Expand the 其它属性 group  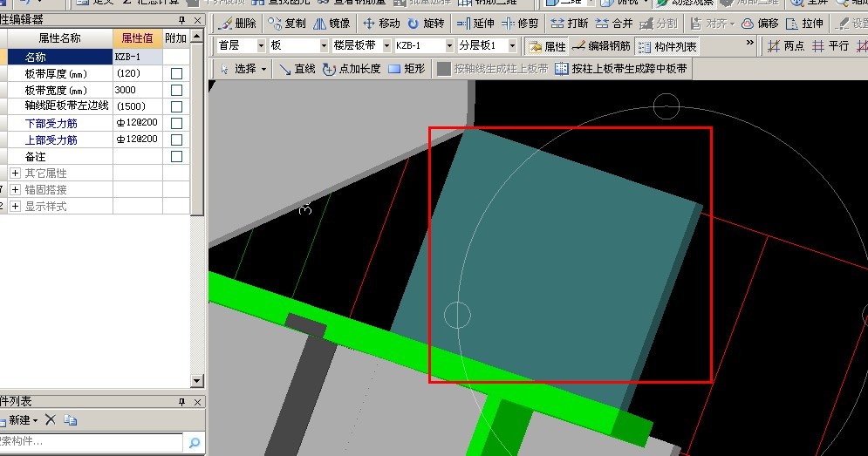[15, 174]
